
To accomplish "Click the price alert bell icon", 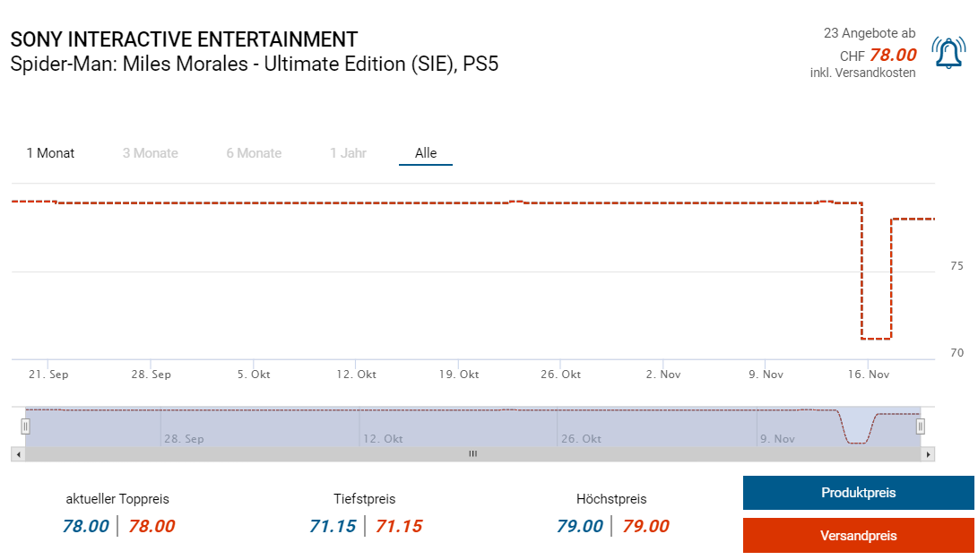I will pos(948,53).
